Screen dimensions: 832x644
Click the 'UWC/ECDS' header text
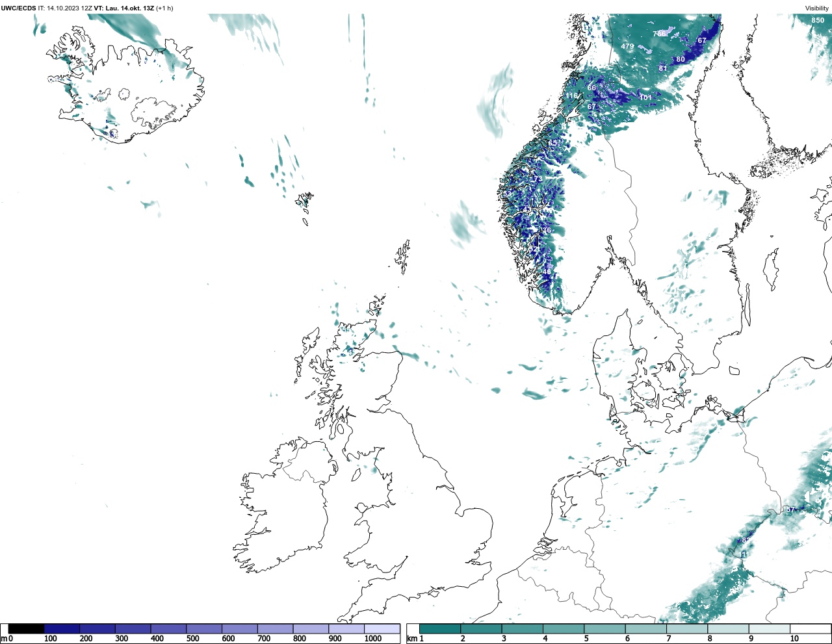click(x=18, y=8)
